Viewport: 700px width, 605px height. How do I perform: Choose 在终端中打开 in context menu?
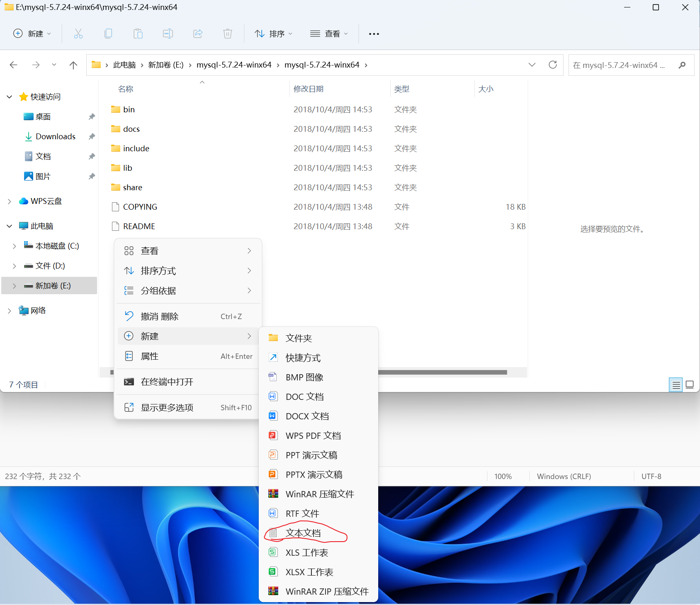pos(188,382)
